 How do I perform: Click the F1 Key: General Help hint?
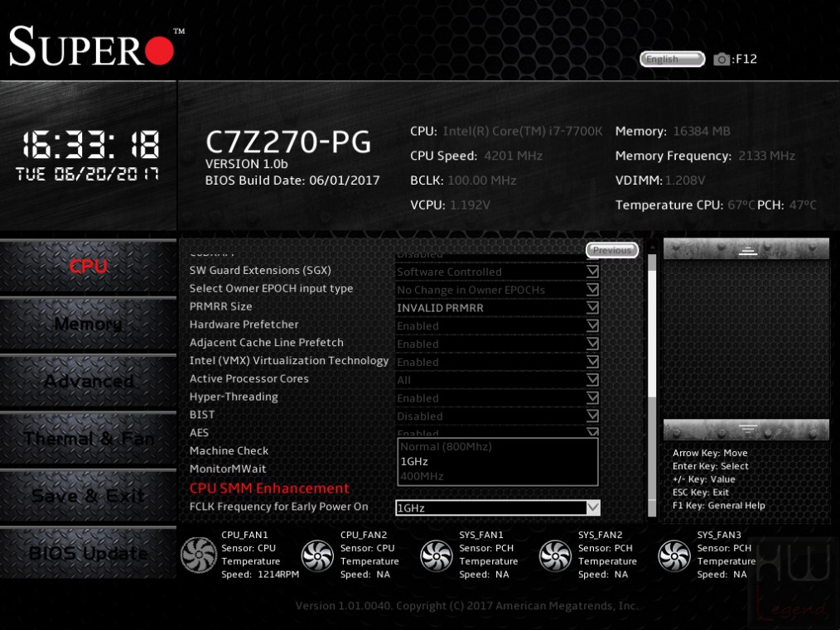719,505
